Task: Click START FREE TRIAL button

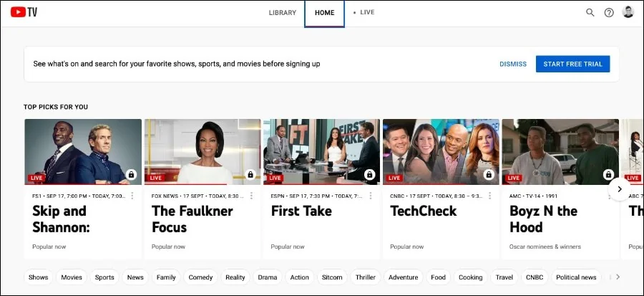Action: [x=573, y=64]
